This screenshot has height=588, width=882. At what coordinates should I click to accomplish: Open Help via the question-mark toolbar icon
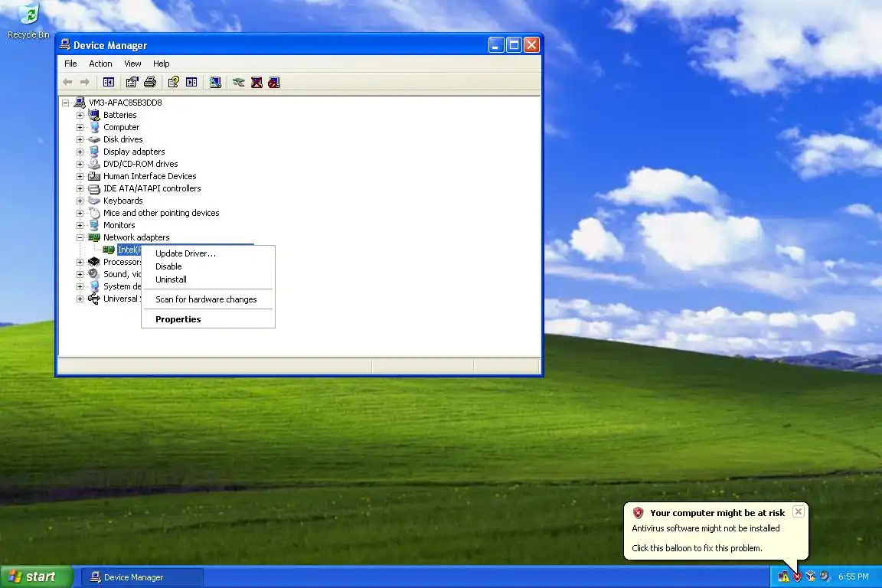point(173,82)
